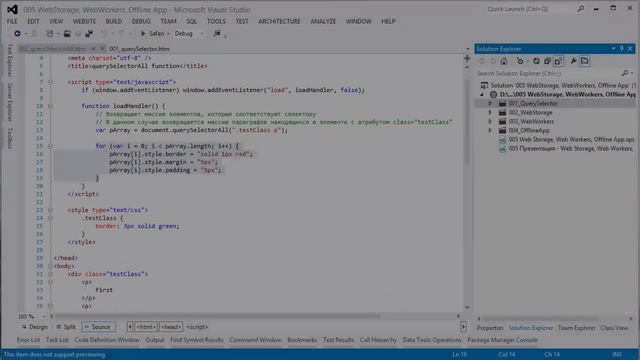This screenshot has height=360, width=640.
Task: Open the ANALYZE menu
Action: [x=323, y=21]
